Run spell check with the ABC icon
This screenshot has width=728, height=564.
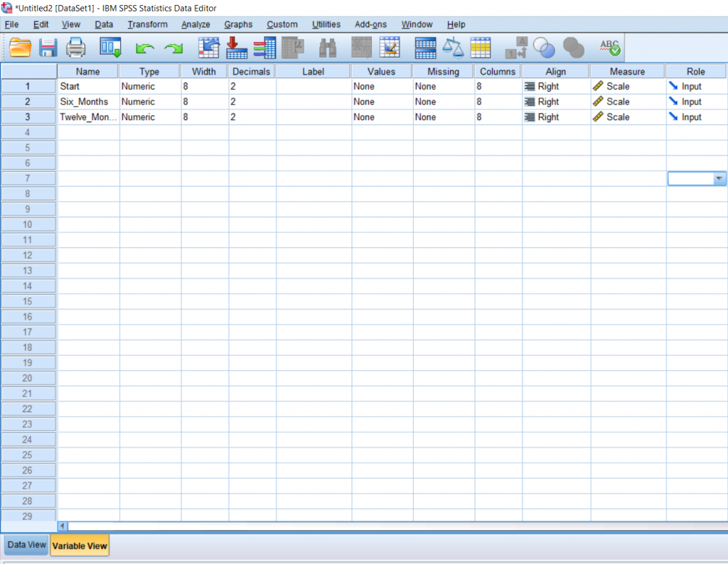coord(609,46)
